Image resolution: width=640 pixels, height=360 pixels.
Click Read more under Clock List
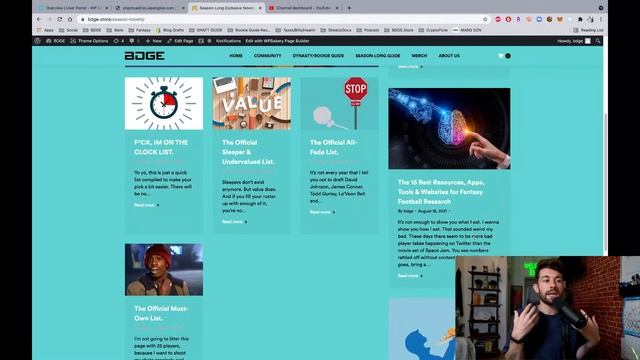147,205
